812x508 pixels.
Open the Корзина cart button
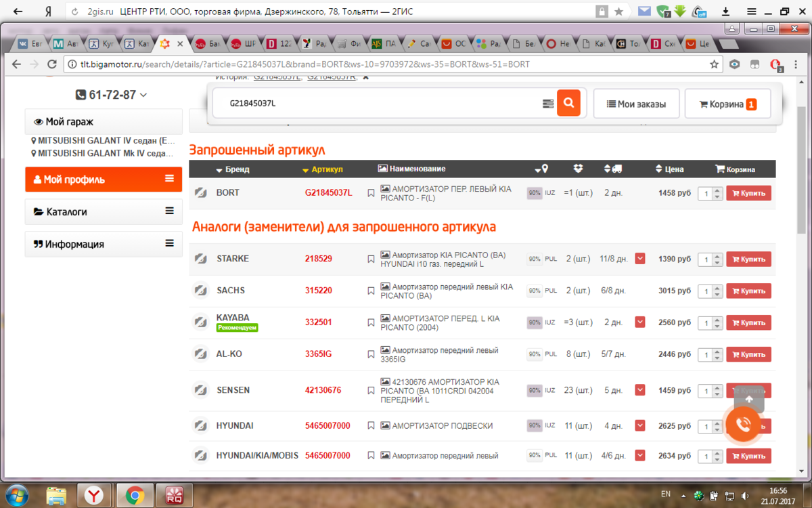pyautogui.click(x=727, y=104)
